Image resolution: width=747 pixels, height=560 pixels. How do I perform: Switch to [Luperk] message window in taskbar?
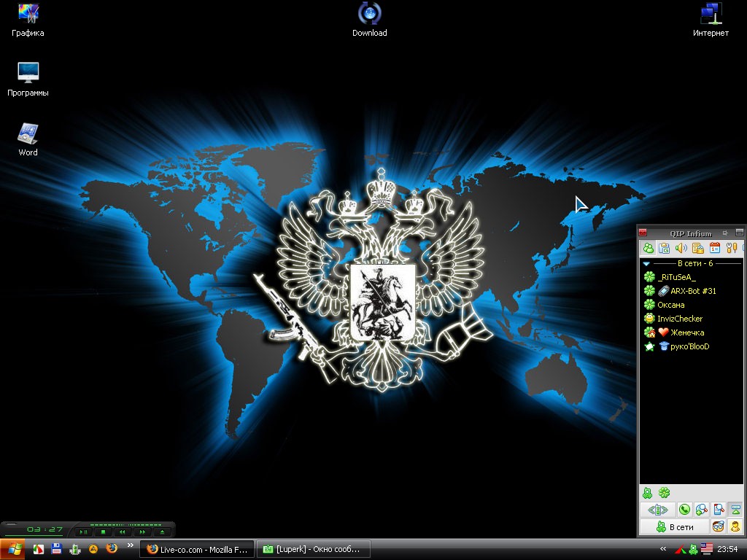(314, 549)
